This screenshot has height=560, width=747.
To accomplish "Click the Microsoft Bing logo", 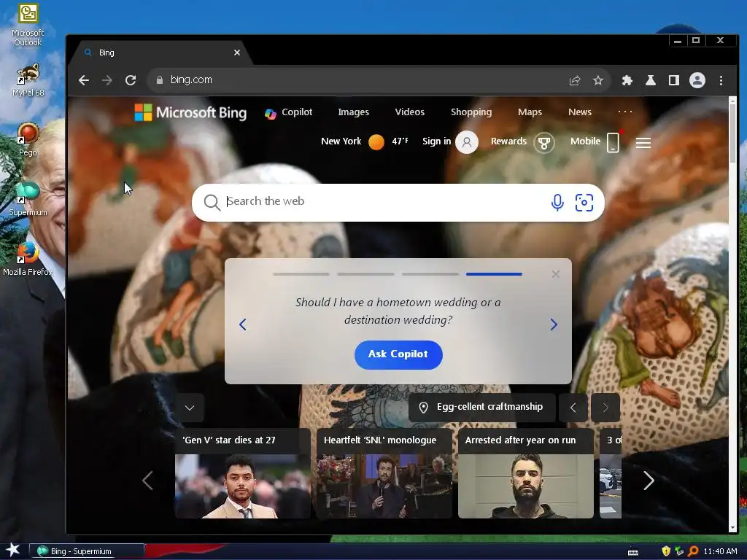I will point(190,112).
